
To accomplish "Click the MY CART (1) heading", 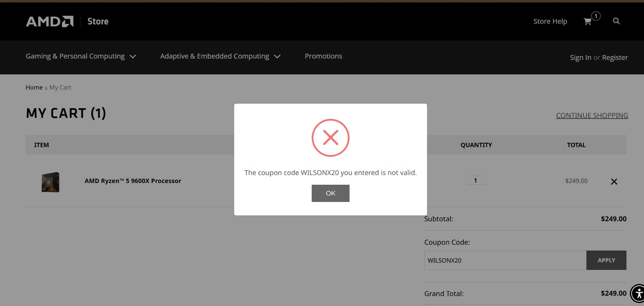I will point(66,113).
